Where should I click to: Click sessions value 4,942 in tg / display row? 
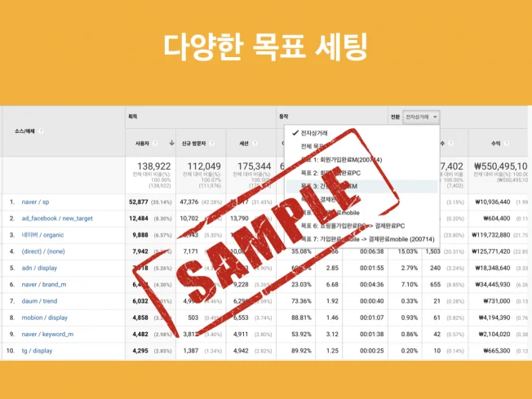[x=241, y=351]
